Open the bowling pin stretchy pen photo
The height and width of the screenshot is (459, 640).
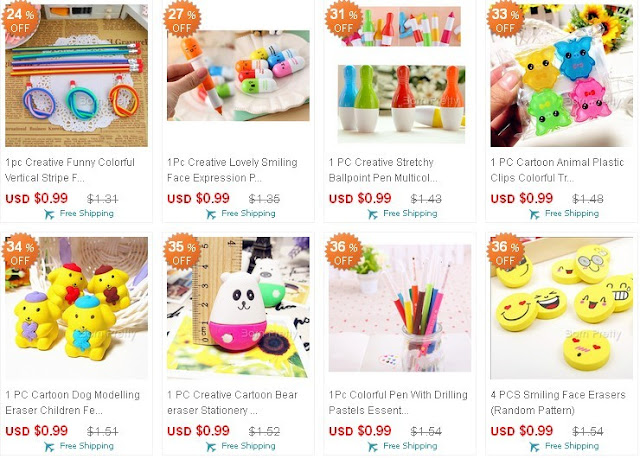400,75
